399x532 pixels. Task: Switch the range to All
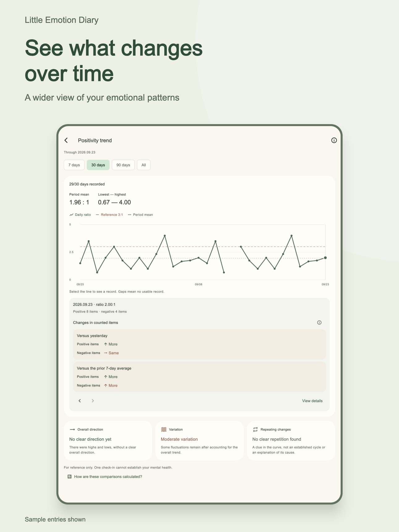[x=144, y=165]
